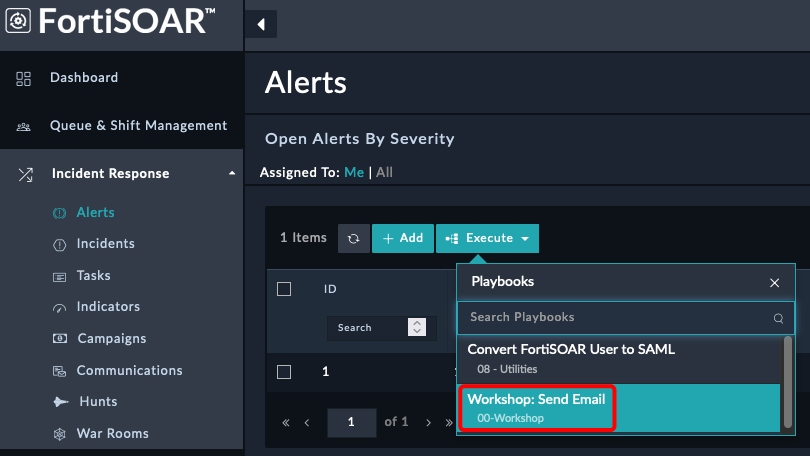This screenshot has height=456, width=810.
Task: Click the War Rooms icon
Action: pos(59,434)
